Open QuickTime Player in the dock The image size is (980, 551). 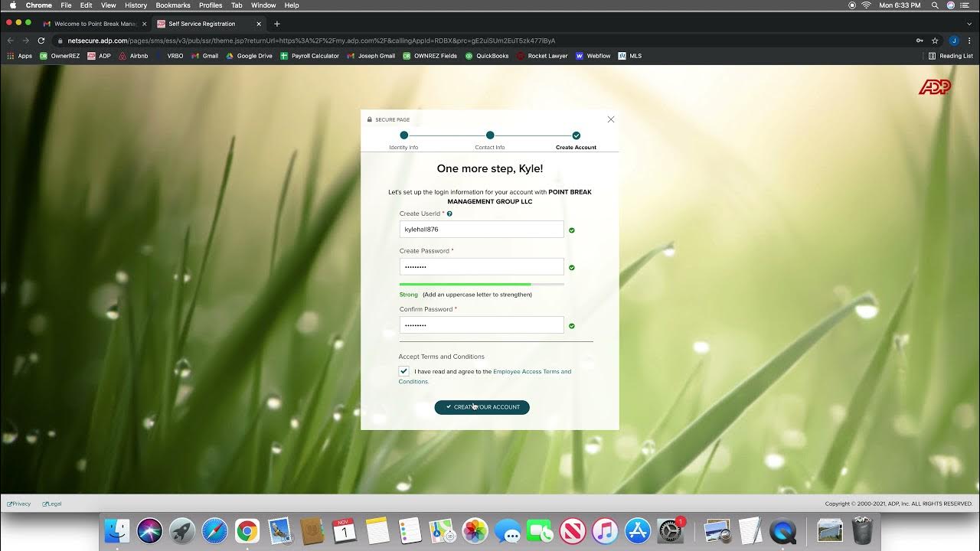click(782, 530)
